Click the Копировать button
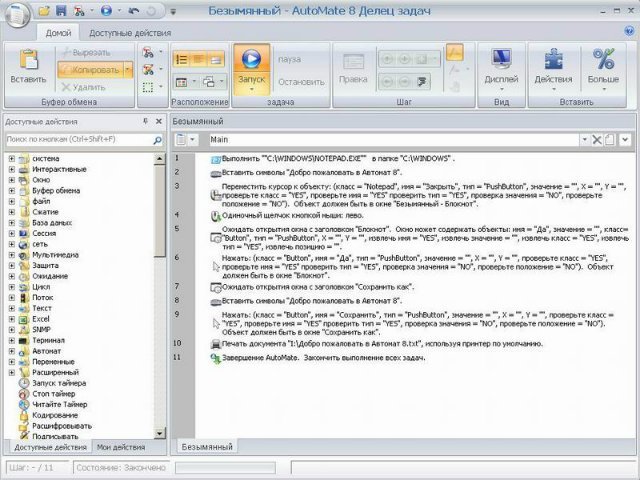Viewport: 640px width, 480px height. point(91,70)
